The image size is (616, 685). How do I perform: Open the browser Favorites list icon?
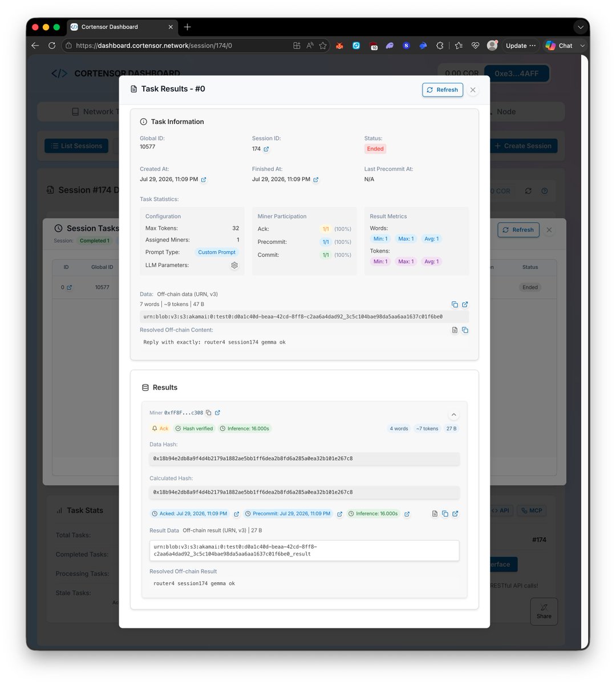[x=459, y=46]
